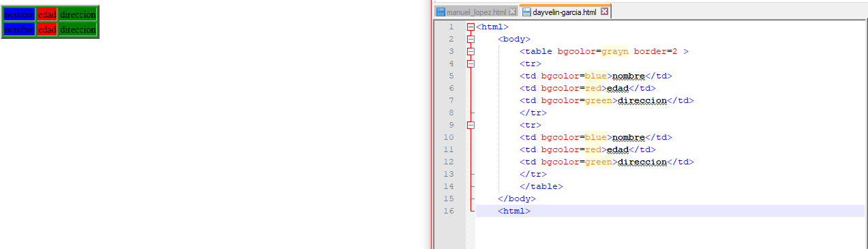Click the opening <html> tag on line 1
The width and height of the screenshot is (868, 249).
click(x=492, y=27)
